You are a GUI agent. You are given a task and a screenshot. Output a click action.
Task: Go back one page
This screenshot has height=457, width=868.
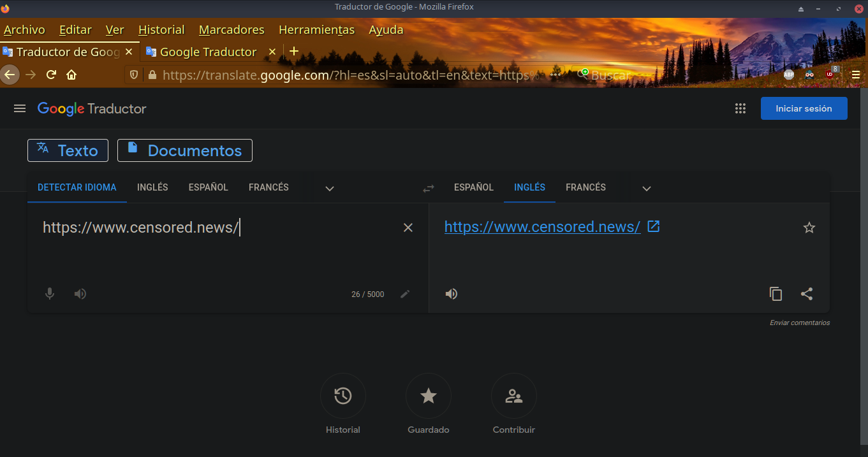pos(9,75)
